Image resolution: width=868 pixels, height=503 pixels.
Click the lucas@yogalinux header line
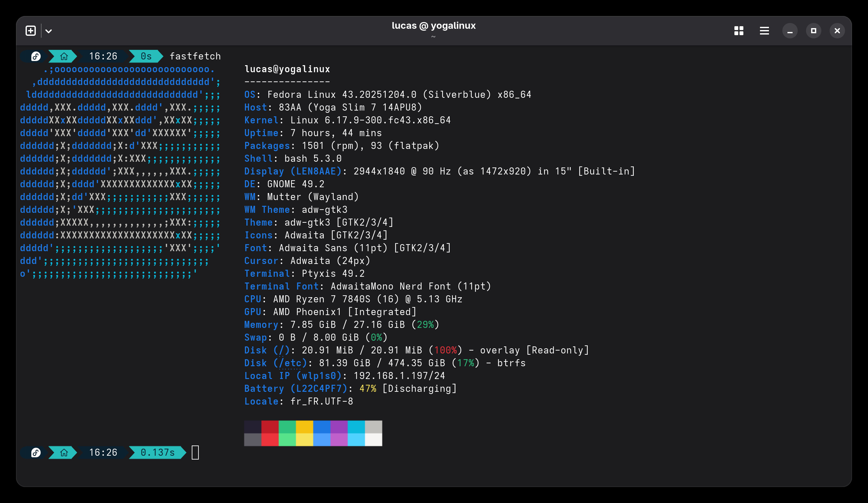coord(287,69)
